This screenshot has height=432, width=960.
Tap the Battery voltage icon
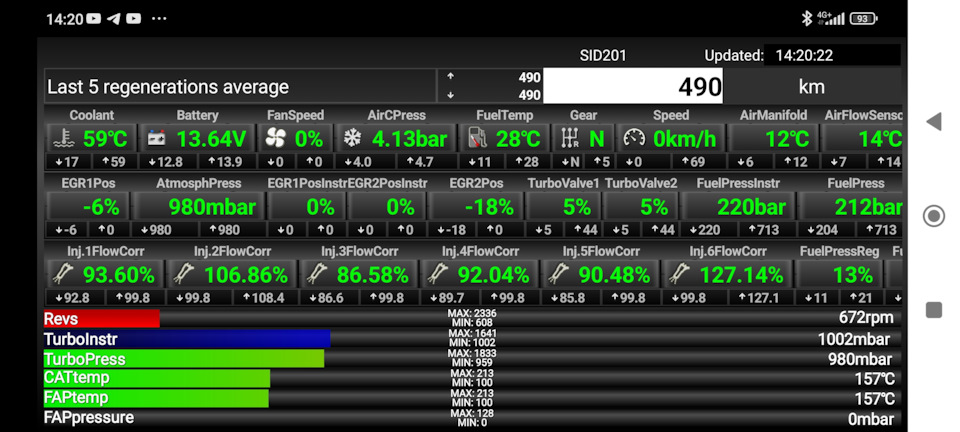pyautogui.click(x=156, y=139)
